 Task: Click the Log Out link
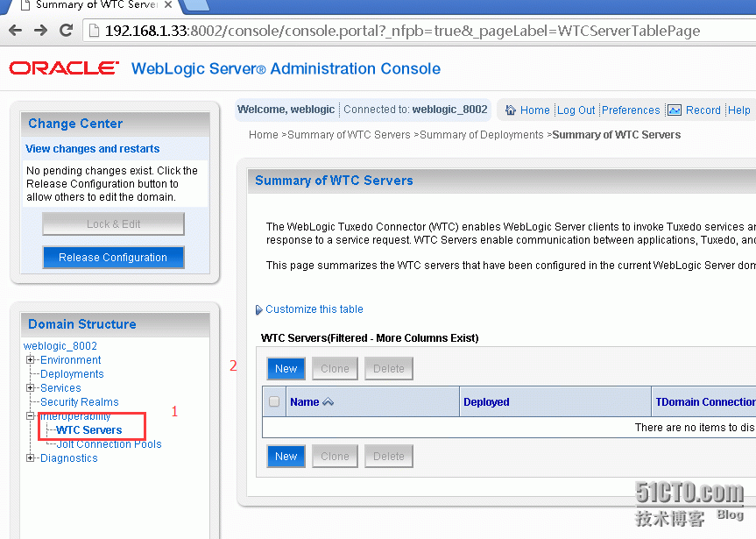(576, 110)
